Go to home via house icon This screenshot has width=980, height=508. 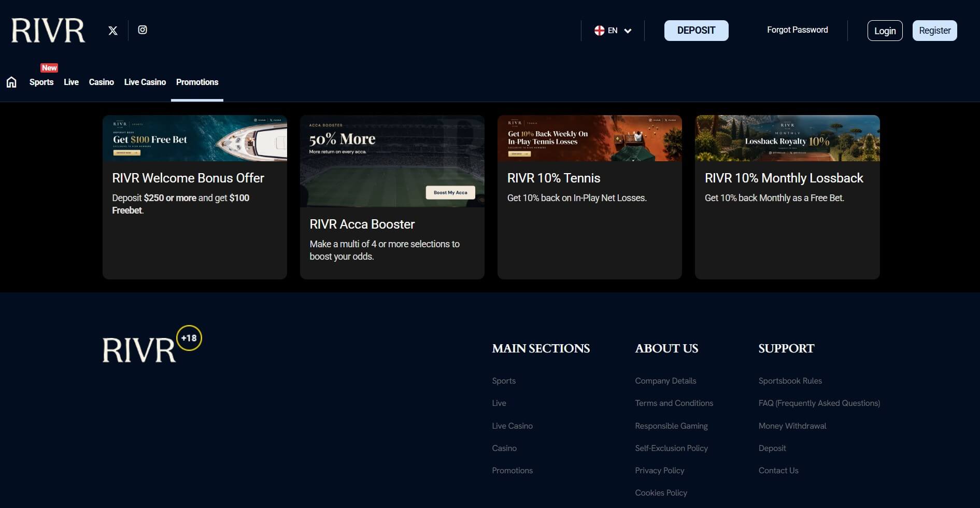click(x=11, y=82)
